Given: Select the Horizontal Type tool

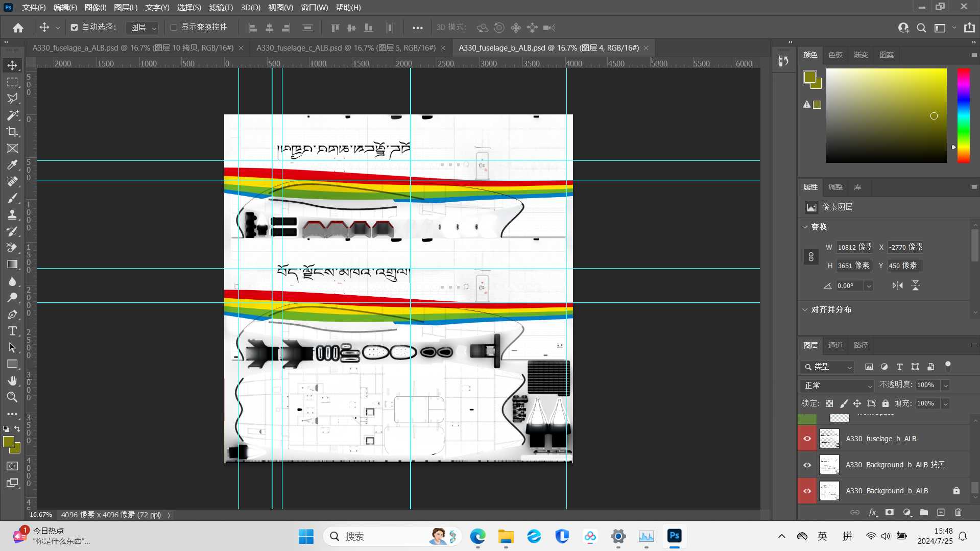Looking at the screenshot, I should (12, 331).
